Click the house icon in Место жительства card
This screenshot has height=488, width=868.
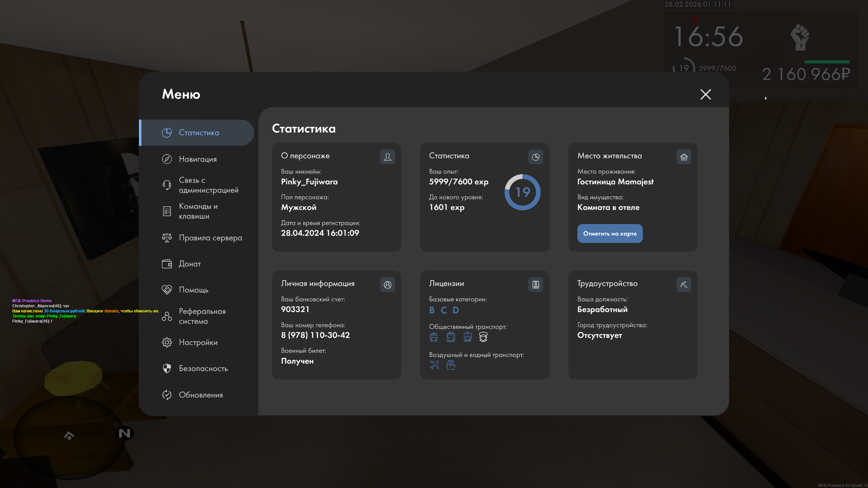[x=684, y=157]
